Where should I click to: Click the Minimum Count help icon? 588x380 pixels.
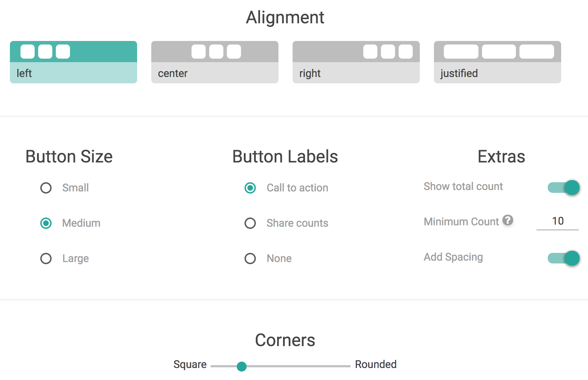(x=508, y=220)
